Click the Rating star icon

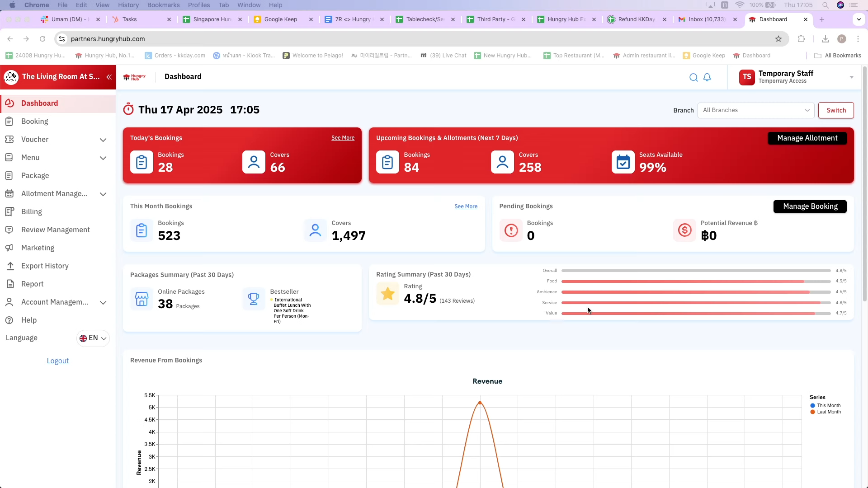pyautogui.click(x=387, y=294)
